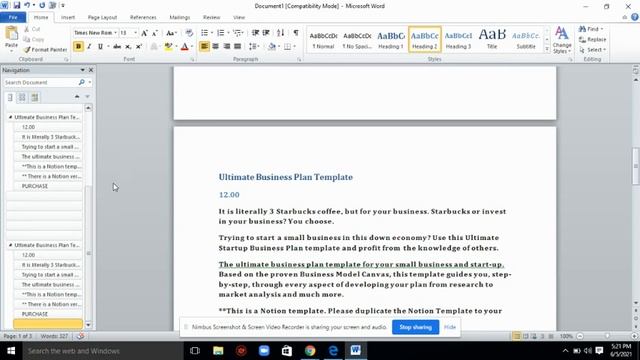Switch to the Page Layout tab

(x=102, y=17)
